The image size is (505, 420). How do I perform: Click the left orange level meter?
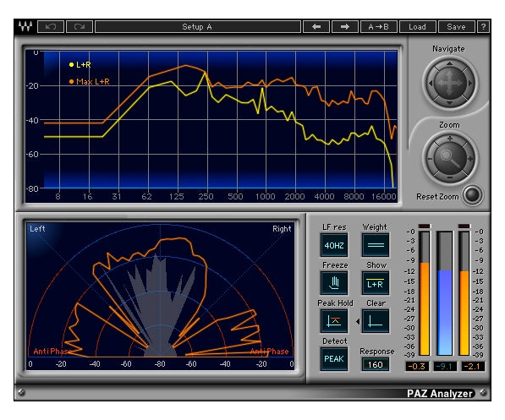pyautogui.click(x=425, y=293)
